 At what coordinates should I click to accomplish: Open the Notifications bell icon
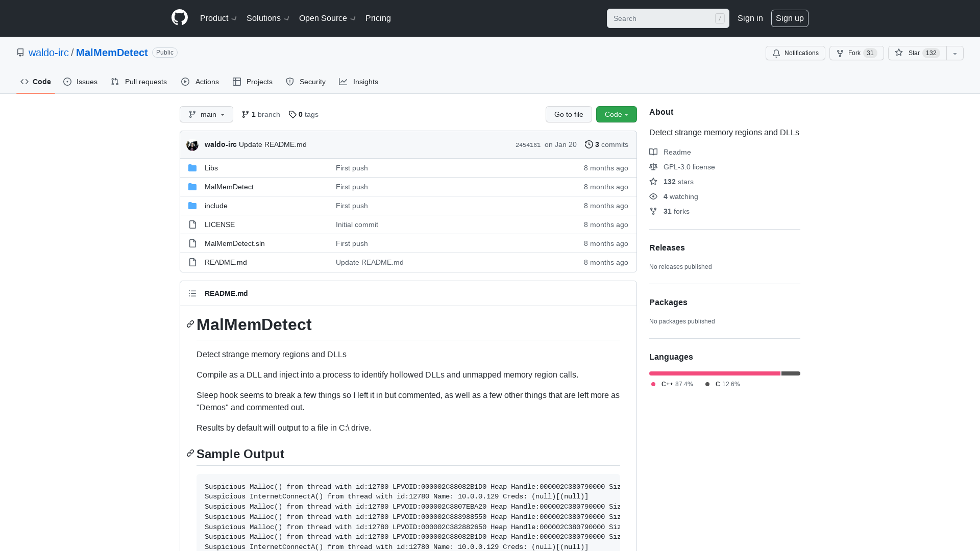(x=776, y=53)
